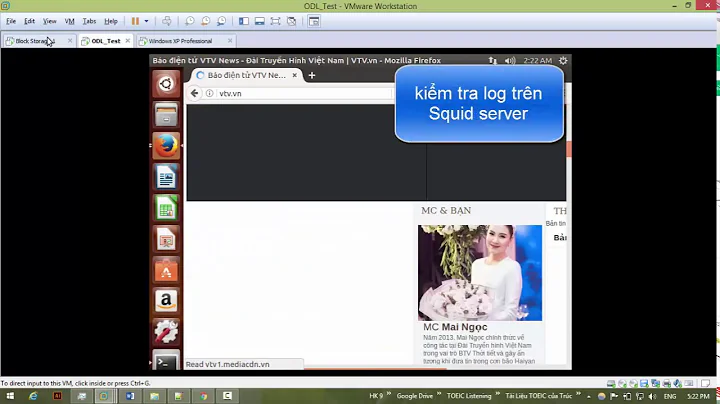
Task: Toggle the console view button
Action: click(314, 21)
